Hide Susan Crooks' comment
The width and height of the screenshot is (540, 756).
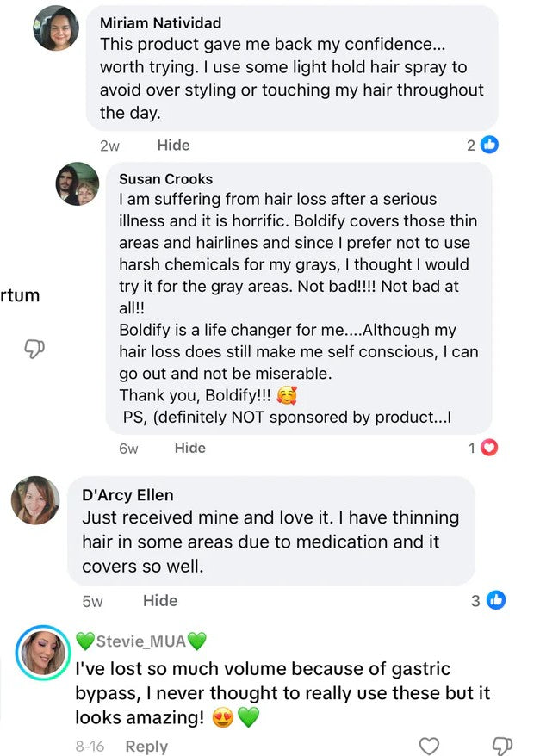pyautogui.click(x=190, y=448)
